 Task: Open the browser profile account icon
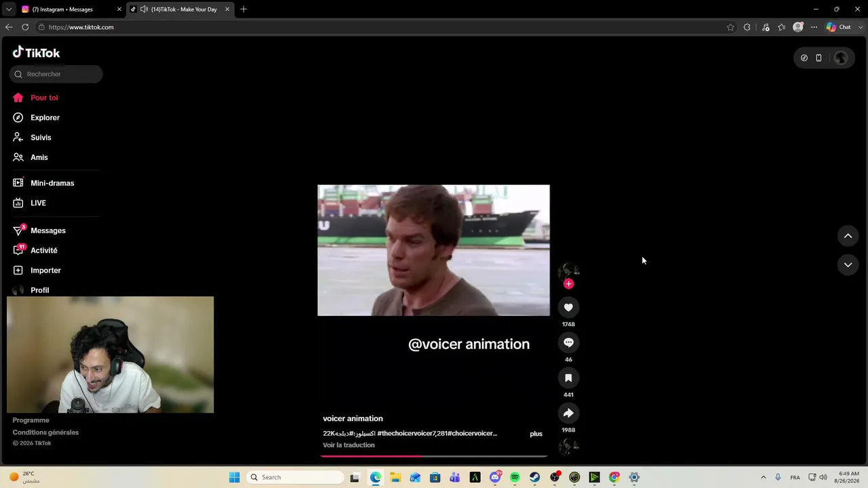(798, 27)
